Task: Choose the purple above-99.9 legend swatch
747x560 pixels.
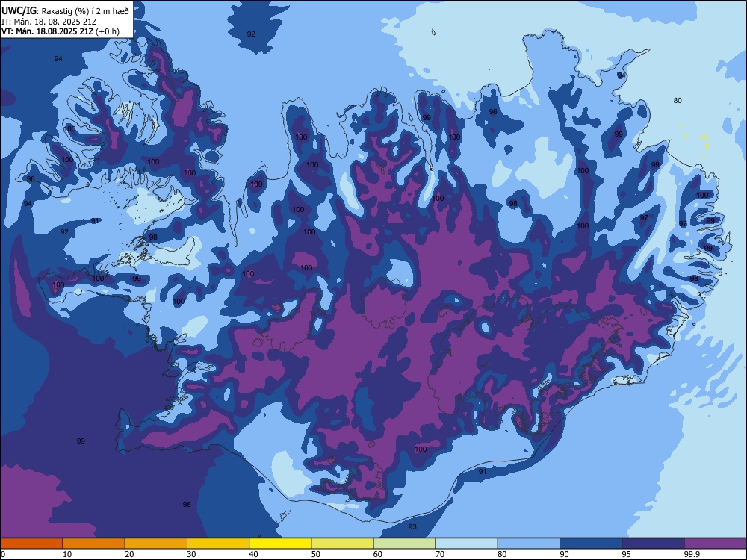Action: pos(715,544)
